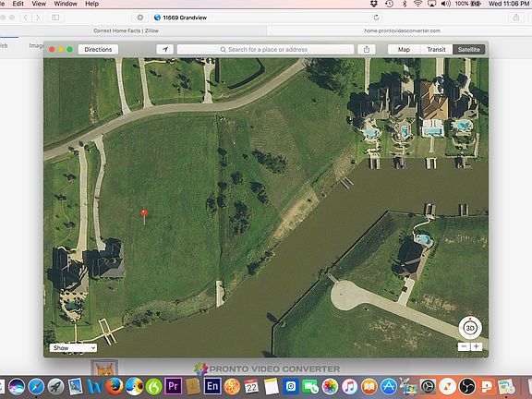Screen dimensions: 532x399
Task: Select the Satellite view
Action: tap(468, 50)
